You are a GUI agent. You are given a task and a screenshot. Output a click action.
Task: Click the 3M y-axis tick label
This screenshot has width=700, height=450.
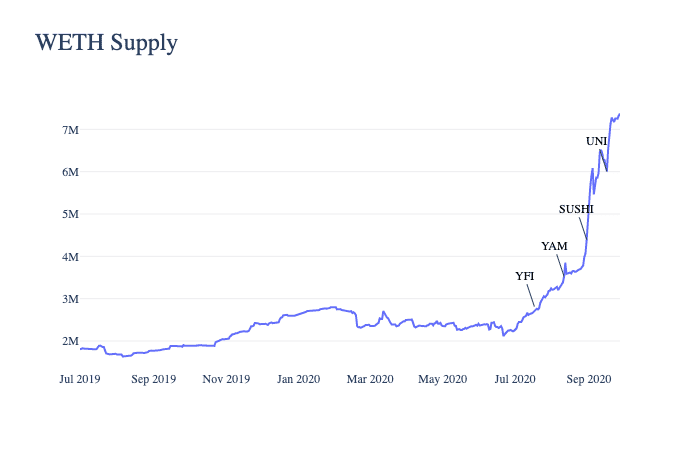point(71,299)
